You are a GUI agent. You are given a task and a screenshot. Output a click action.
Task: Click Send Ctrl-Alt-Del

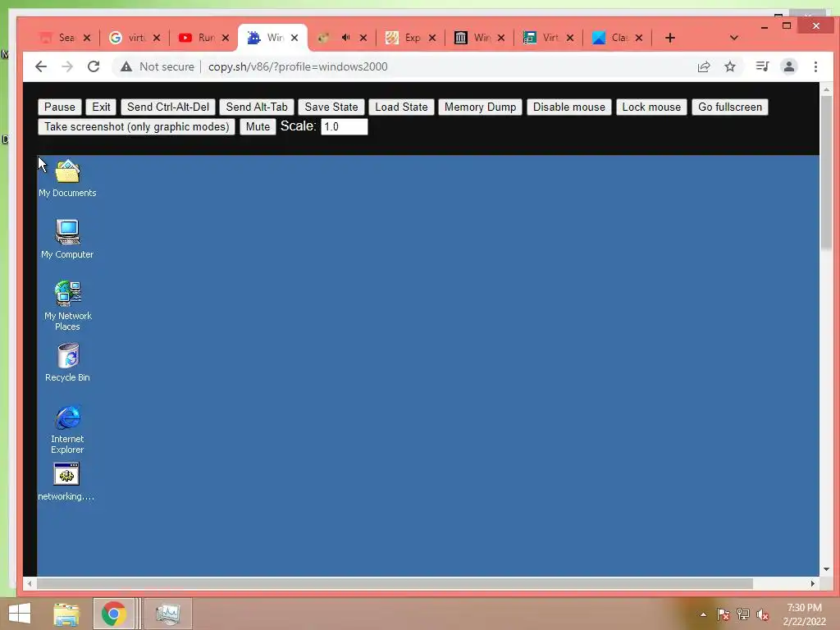click(x=168, y=107)
